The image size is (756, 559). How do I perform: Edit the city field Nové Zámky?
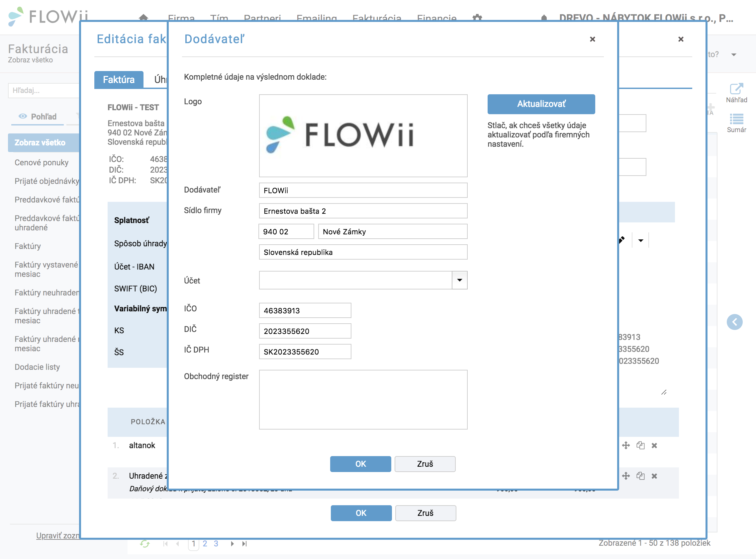point(393,231)
